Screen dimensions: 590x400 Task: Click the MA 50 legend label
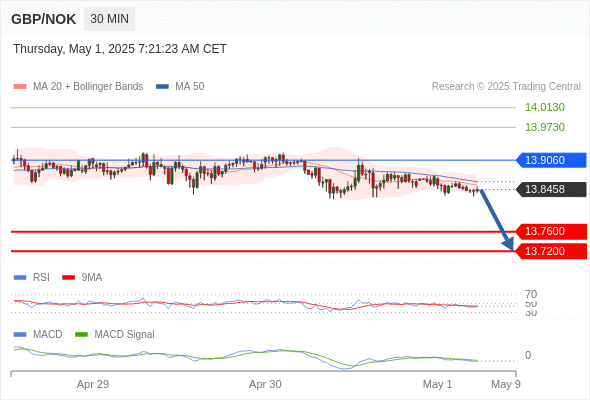[x=190, y=87]
